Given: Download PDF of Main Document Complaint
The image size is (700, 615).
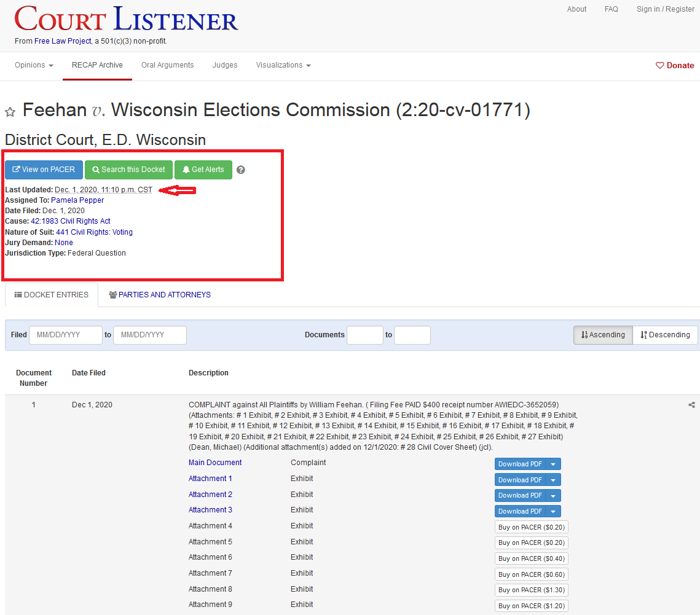Looking at the screenshot, I should click(x=520, y=464).
